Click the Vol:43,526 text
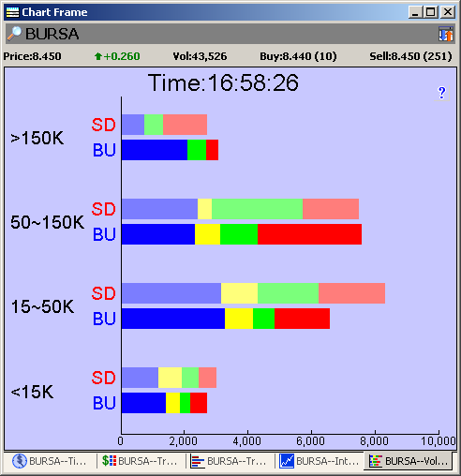The width and height of the screenshot is (461, 476). tap(200, 56)
